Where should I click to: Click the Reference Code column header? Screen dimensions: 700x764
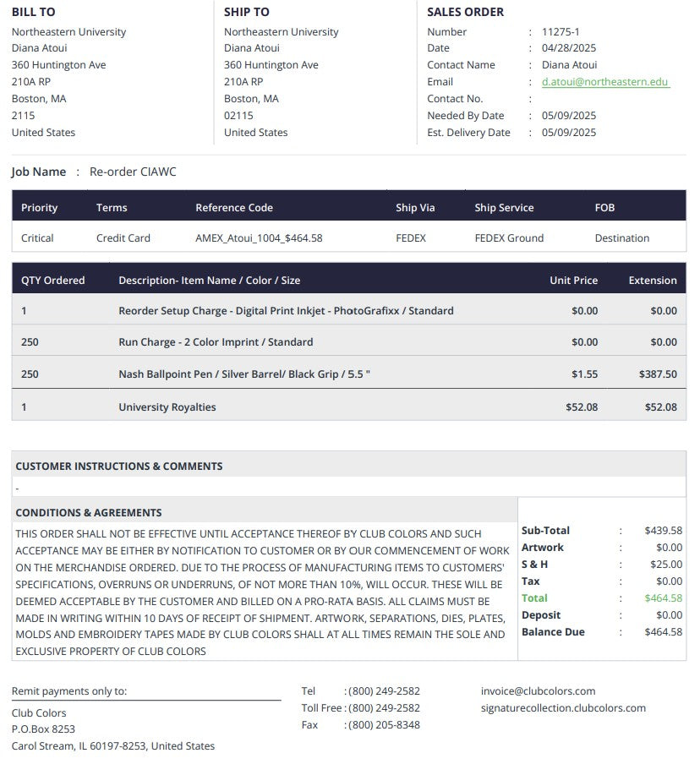[234, 208]
